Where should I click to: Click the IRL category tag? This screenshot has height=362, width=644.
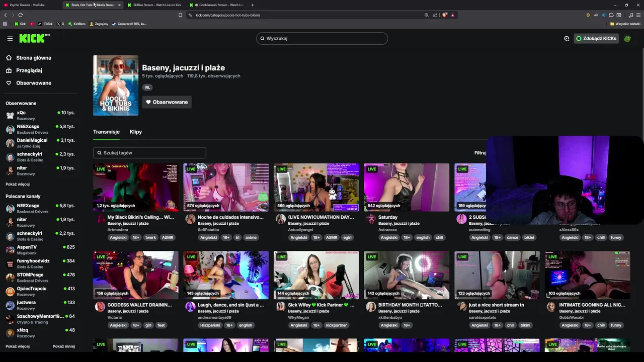(147, 87)
